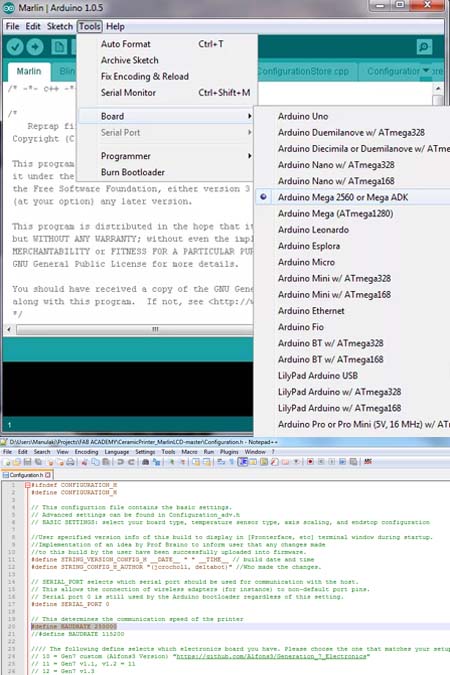The height and width of the screenshot is (675, 450).
Task: Open the Notepad++ Plugins menu
Action: pyautogui.click(x=229, y=452)
